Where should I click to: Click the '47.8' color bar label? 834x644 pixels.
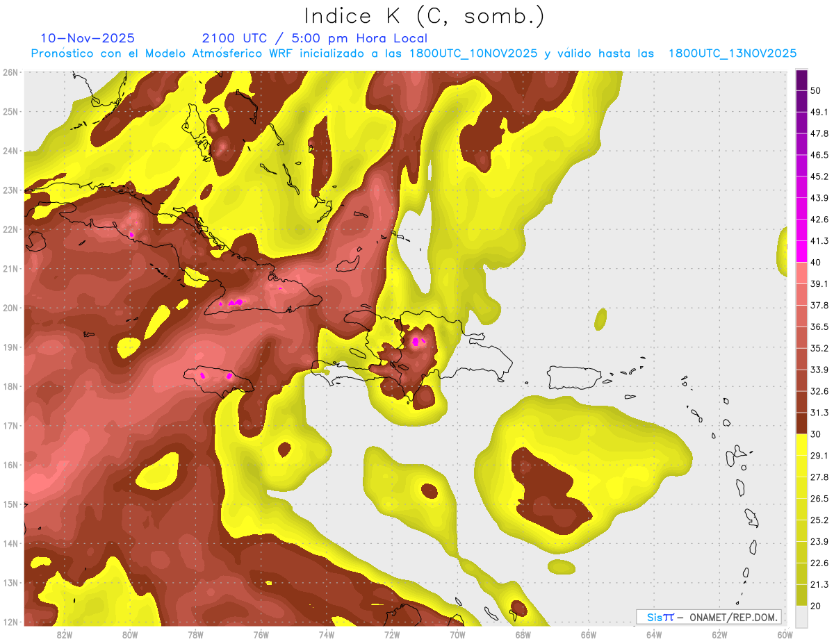(x=819, y=133)
